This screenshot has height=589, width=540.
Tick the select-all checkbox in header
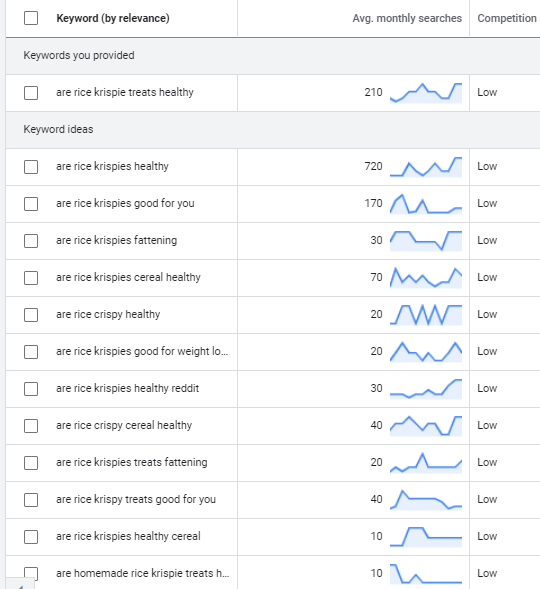31,18
